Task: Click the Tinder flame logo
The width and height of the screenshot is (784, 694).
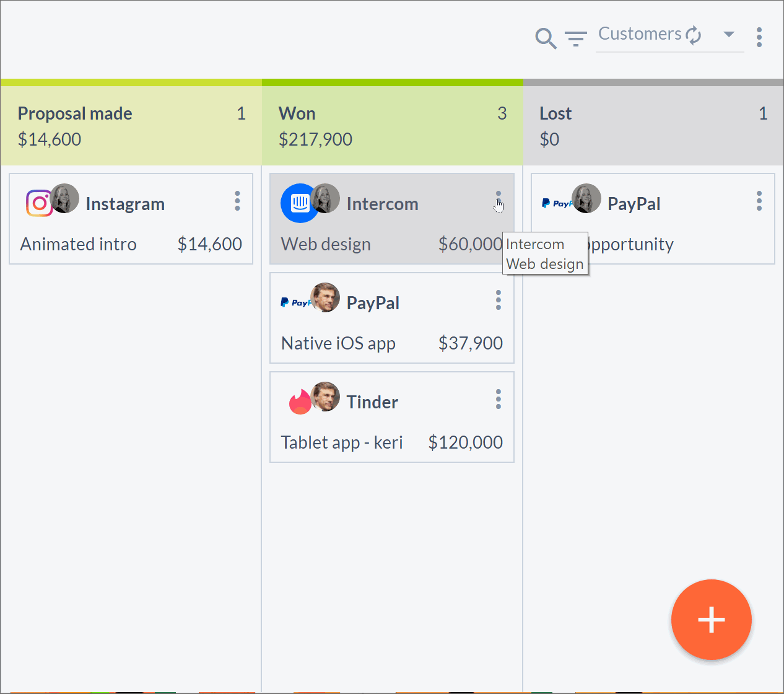Action: tap(300, 402)
